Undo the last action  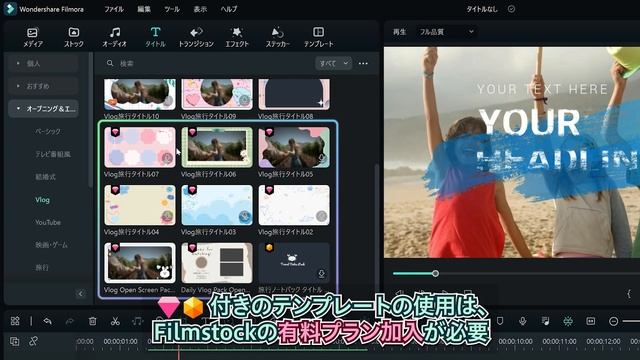[48, 321]
